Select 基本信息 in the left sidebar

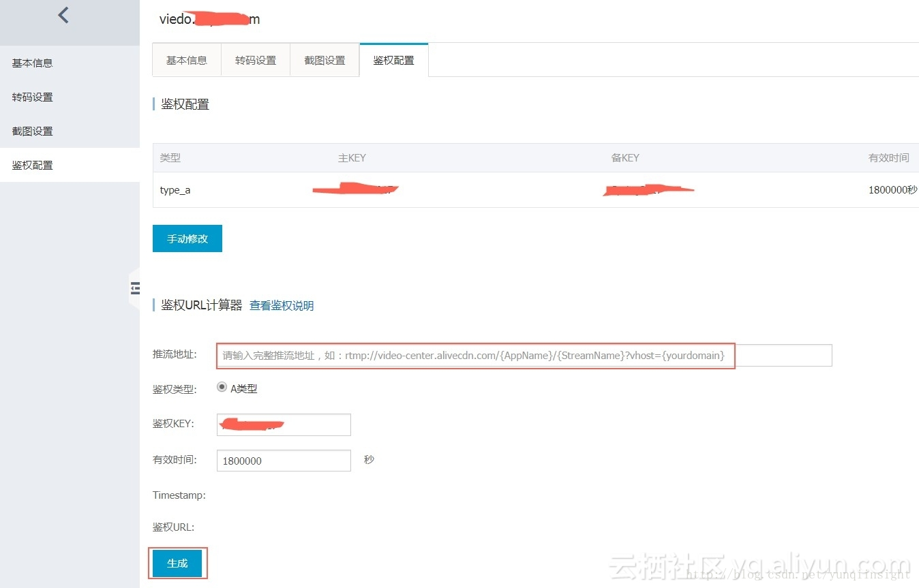click(x=31, y=63)
